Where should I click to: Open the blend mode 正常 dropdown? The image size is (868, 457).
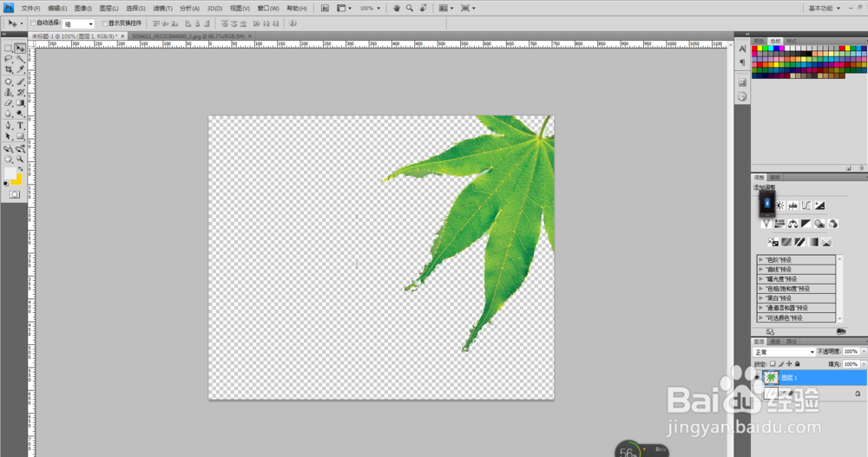tap(785, 352)
